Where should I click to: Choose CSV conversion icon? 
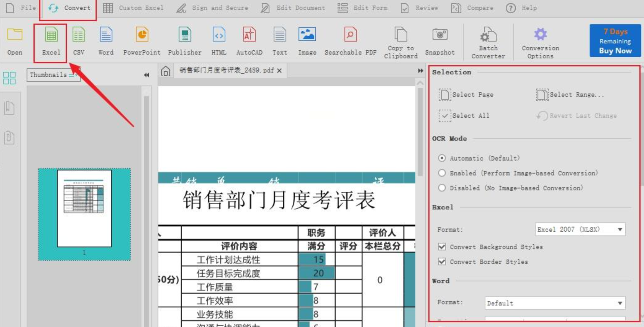pyautogui.click(x=79, y=41)
